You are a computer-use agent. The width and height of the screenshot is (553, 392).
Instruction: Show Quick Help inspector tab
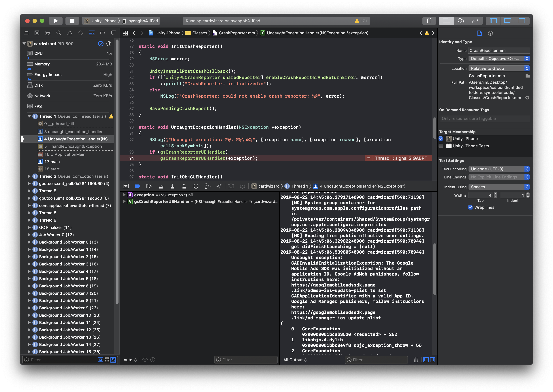(x=490, y=33)
